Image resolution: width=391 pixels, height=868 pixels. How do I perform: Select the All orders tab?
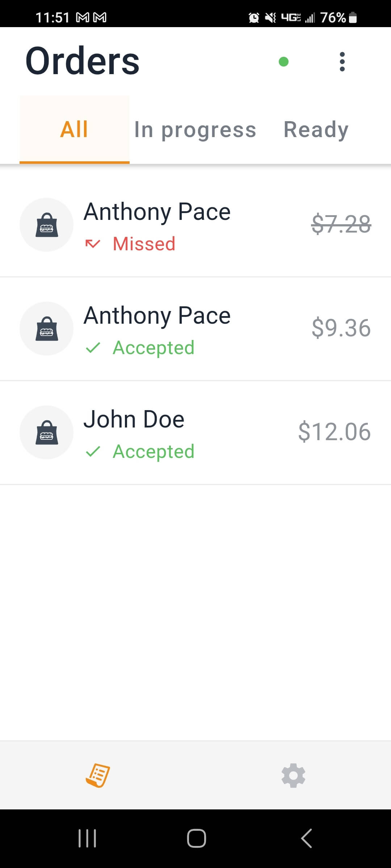[74, 129]
